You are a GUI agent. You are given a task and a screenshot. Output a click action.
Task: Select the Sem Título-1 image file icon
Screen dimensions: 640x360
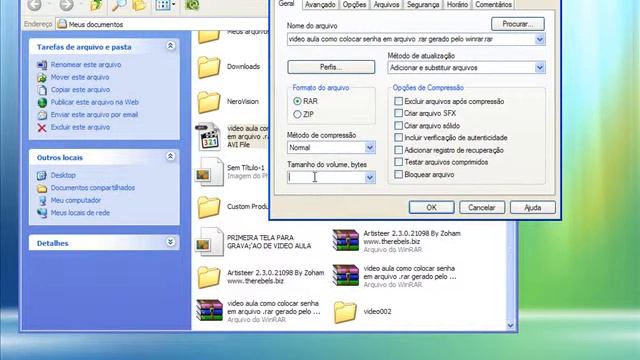pyautogui.click(x=210, y=172)
